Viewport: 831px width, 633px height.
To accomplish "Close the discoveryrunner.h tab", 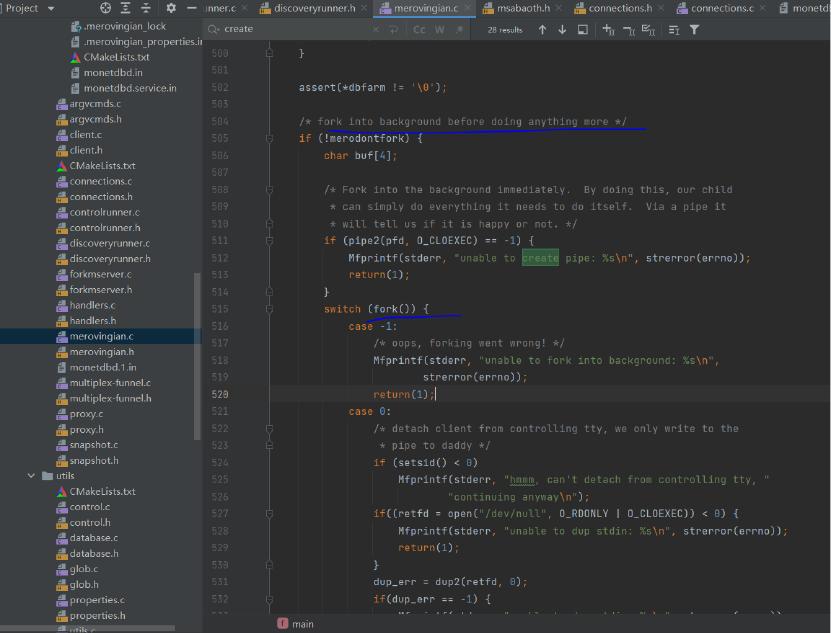I will coord(364,8).
